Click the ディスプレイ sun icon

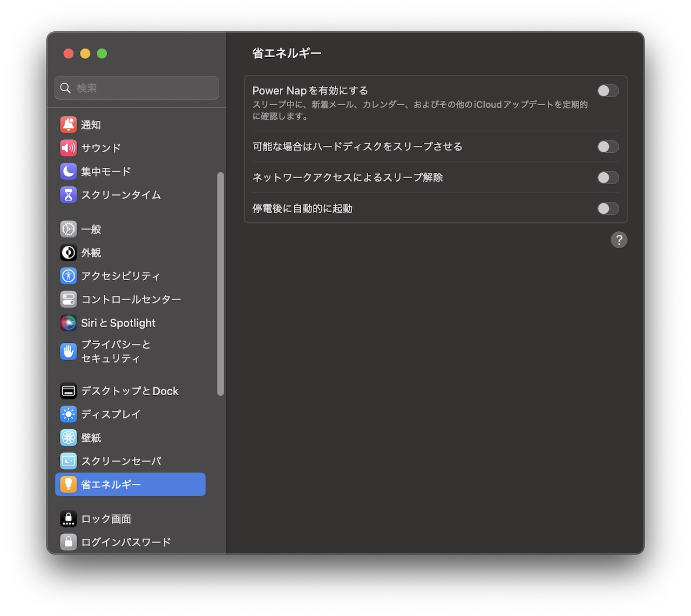pyautogui.click(x=69, y=414)
